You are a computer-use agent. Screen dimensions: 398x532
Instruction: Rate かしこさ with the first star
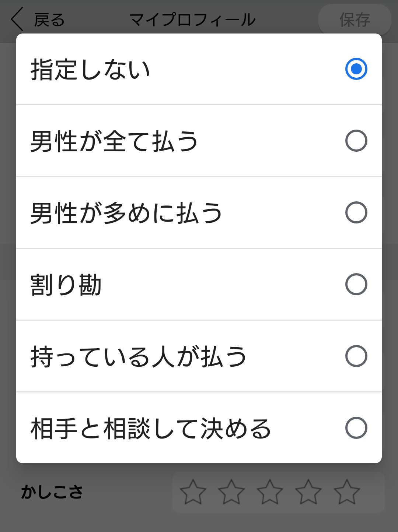193,492
